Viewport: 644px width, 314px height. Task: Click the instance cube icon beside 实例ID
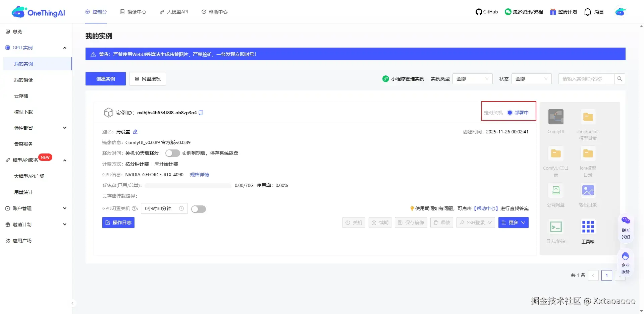click(108, 113)
